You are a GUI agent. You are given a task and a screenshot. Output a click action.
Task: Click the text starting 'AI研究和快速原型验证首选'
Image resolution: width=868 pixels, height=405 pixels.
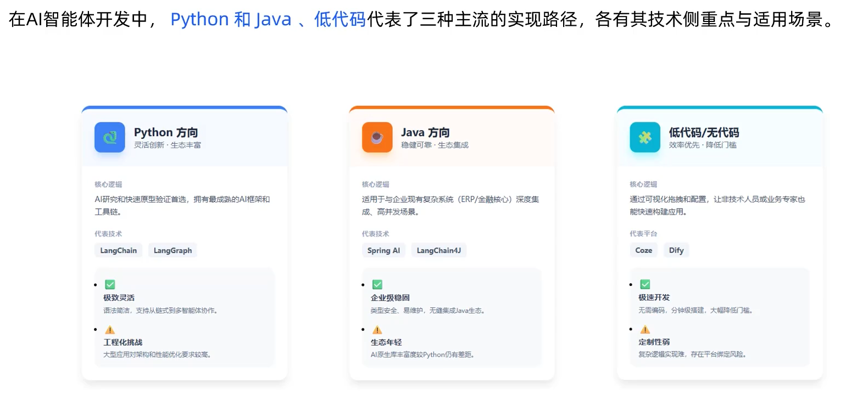tap(182, 205)
